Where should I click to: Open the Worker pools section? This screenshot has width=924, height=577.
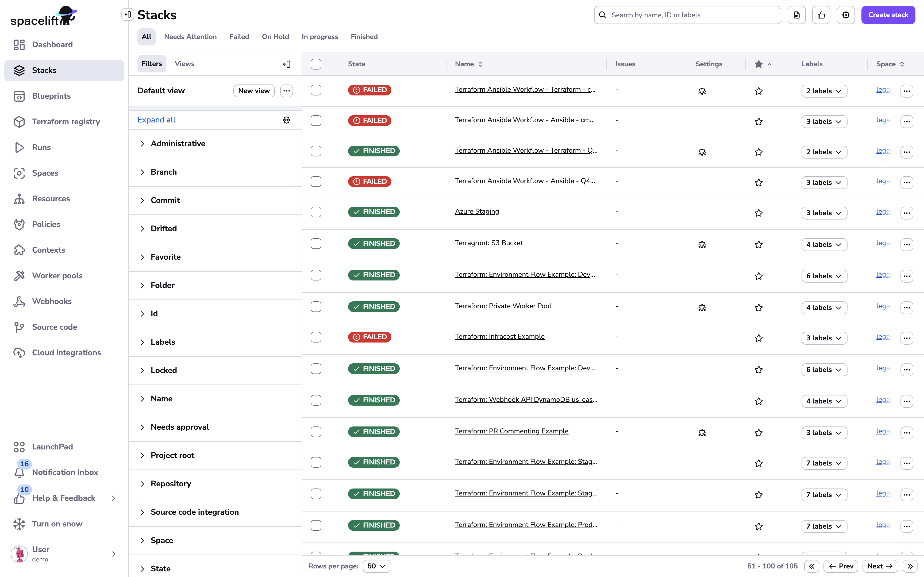click(x=57, y=275)
